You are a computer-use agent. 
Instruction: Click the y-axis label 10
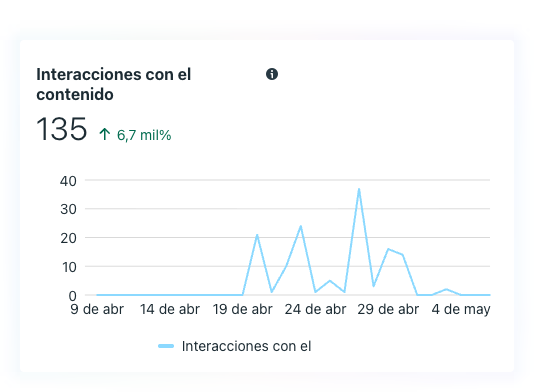69,267
